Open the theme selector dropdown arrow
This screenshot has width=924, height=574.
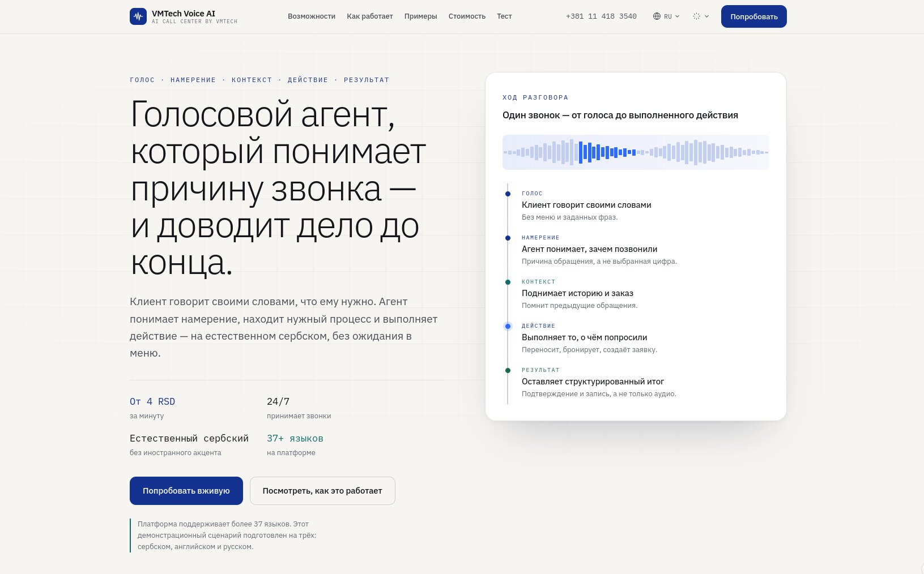706,16
